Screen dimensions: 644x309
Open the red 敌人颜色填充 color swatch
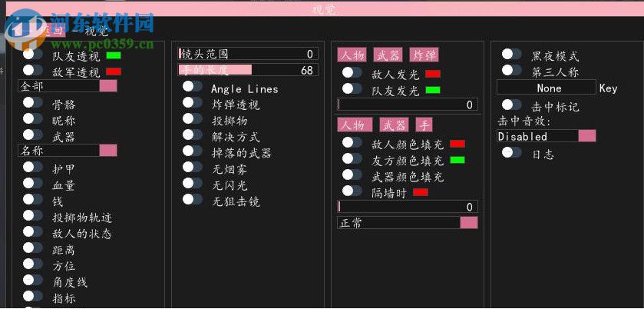coord(457,144)
